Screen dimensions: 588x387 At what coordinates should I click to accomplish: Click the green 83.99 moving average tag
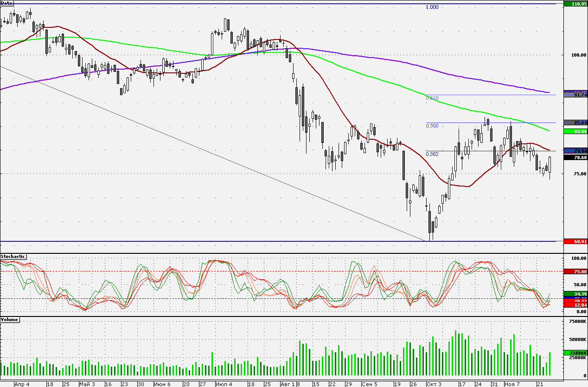(x=575, y=131)
